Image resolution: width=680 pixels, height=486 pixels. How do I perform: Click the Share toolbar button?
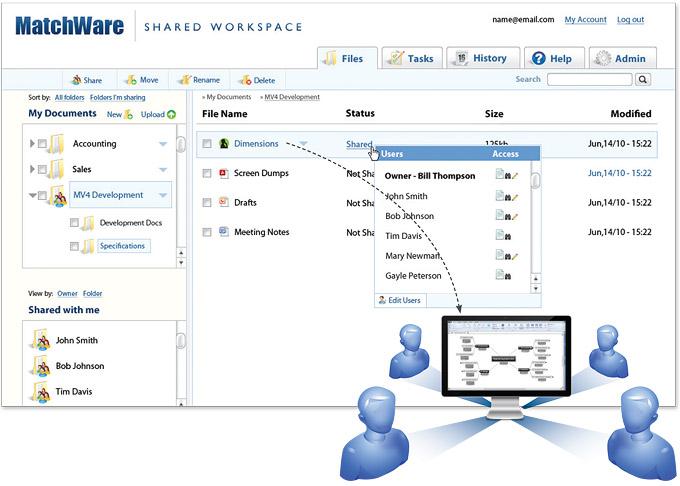pos(87,80)
